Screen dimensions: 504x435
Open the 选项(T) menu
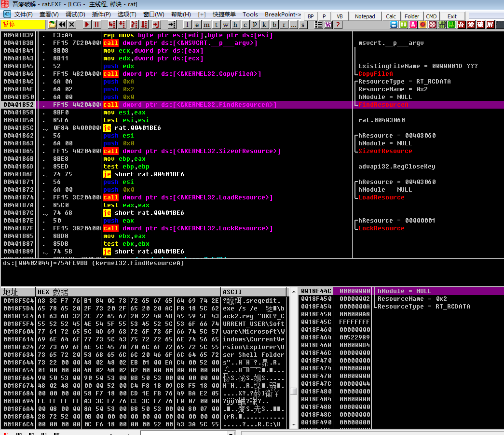coord(127,14)
